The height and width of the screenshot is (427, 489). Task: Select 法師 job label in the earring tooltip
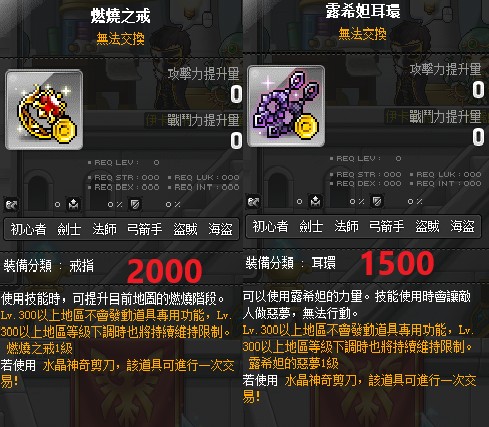click(x=346, y=226)
